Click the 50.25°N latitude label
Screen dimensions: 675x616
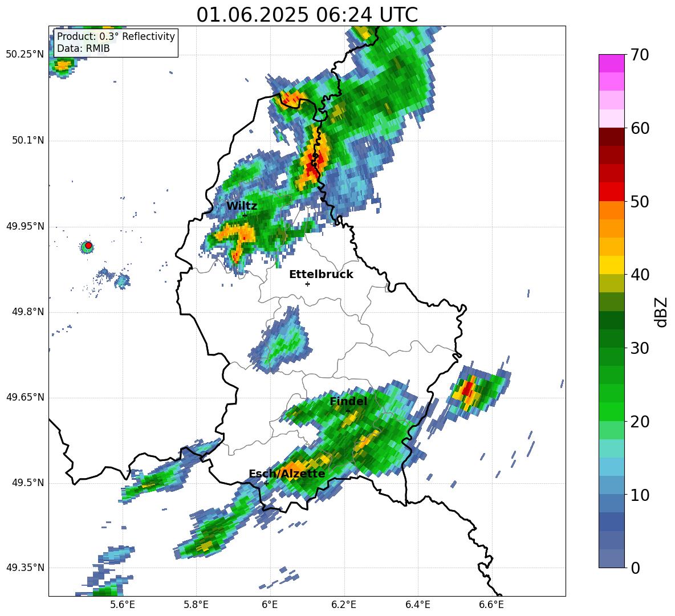25,55
